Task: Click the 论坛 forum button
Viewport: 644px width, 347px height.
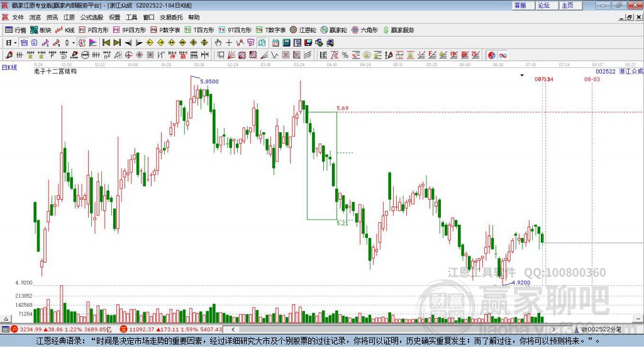Action: point(547,5)
